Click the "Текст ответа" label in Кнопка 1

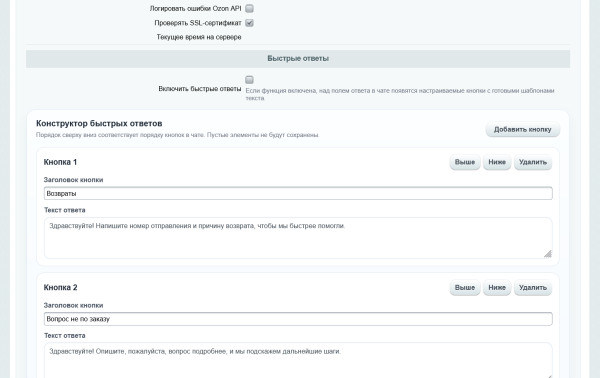pyautogui.click(x=65, y=210)
